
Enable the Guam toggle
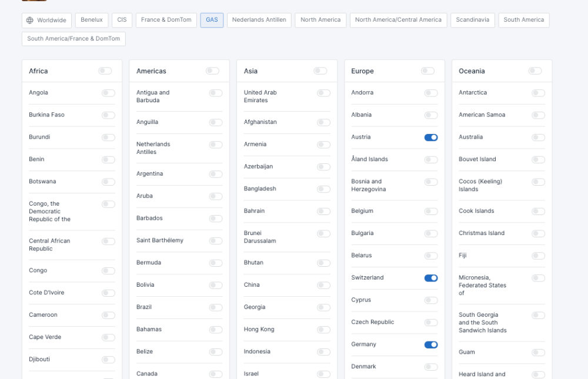(539, 353)
